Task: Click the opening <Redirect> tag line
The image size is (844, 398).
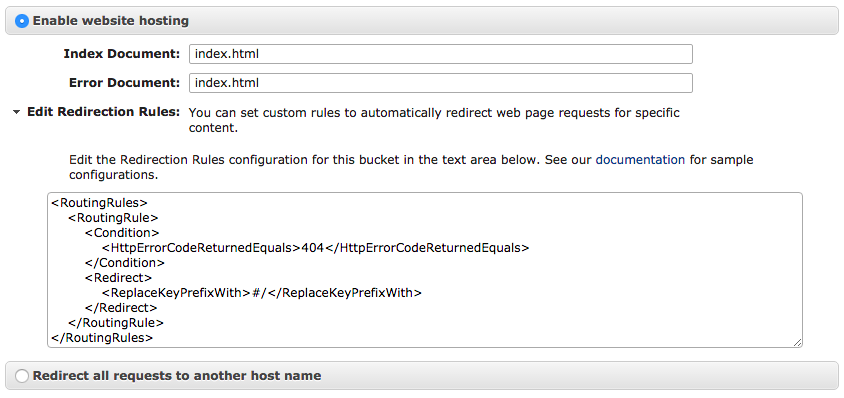Action: coord(118,278)
